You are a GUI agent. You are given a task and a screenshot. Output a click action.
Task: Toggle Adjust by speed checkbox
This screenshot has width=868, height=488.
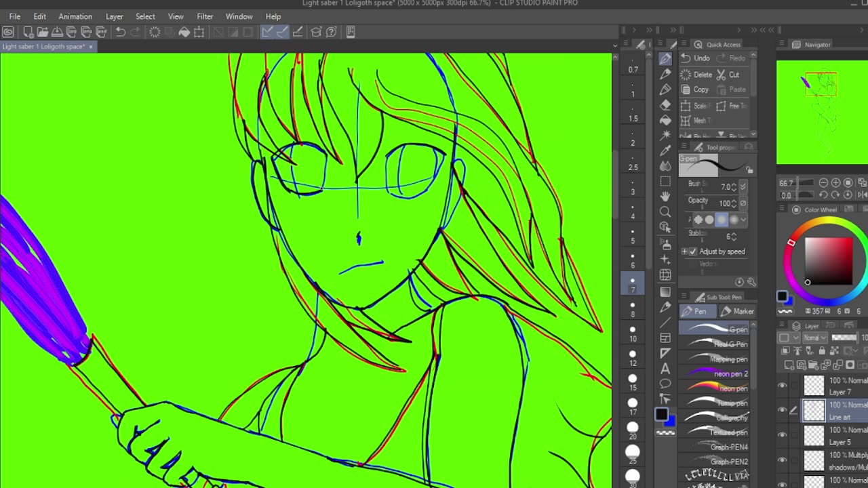pos(693,251)
